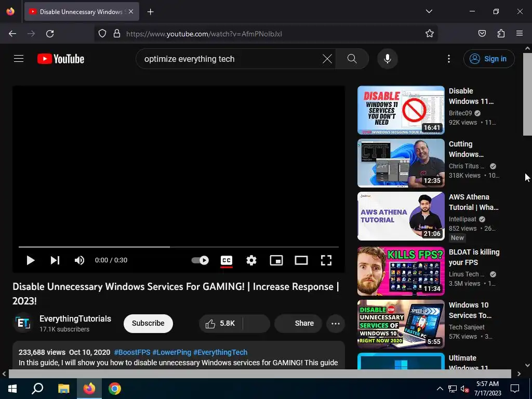Image resolution: width=532 pixels, height=399 pixels.
Task: Open Windows taskbar search
Action: coord(37,389)
